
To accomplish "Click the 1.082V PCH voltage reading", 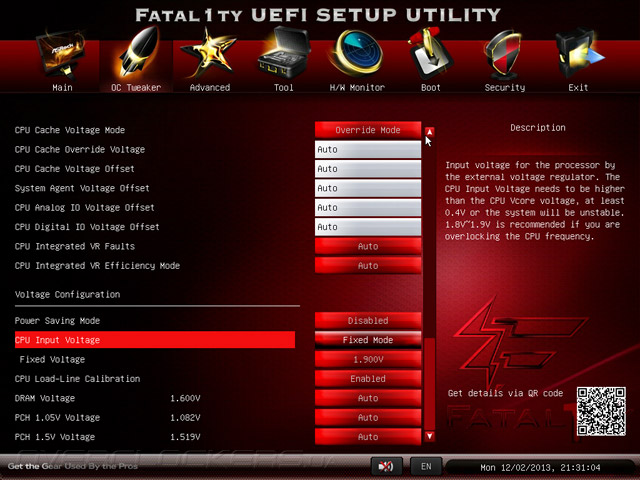I will tap(185, 418).
